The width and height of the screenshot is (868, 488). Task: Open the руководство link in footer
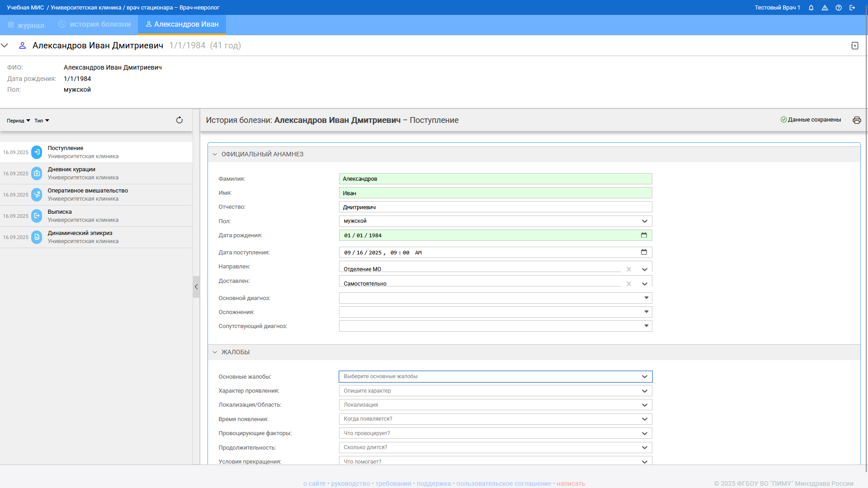350,483
